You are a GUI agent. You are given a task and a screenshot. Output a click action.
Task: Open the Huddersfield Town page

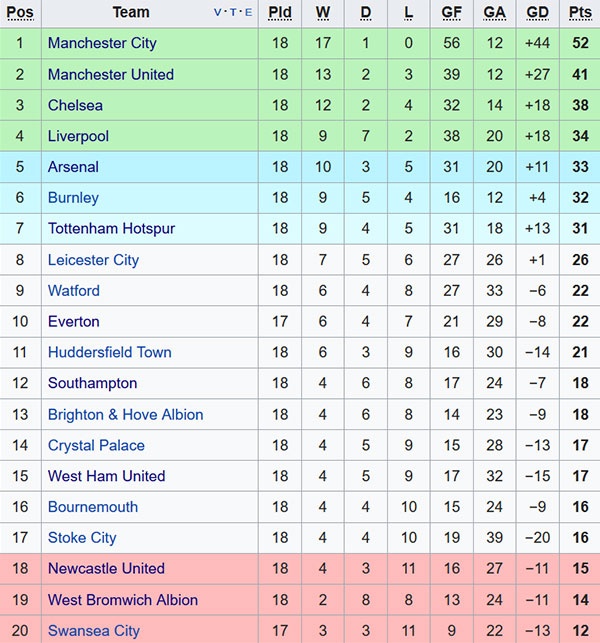click(x=109, y=352)
